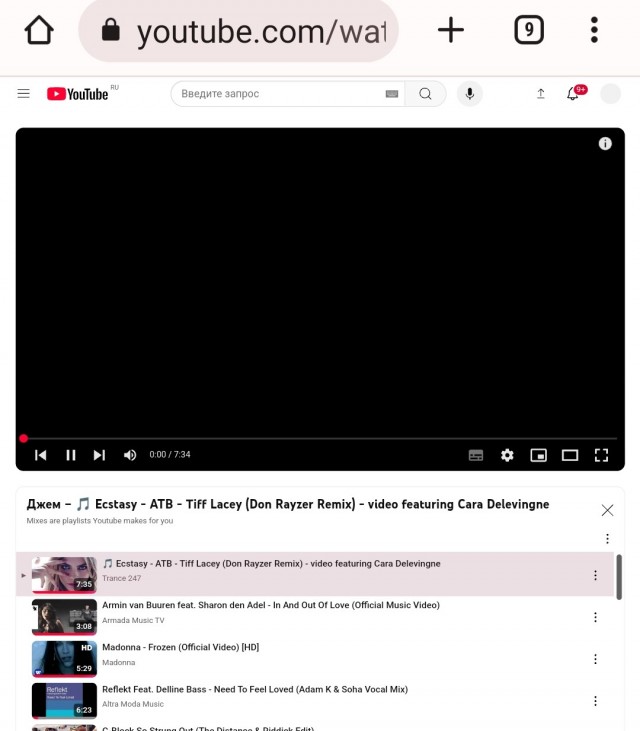Image resolution: width=640 pixels, height=731 pixels.
Task: Switch to theater mode
Action: (570, 455)
